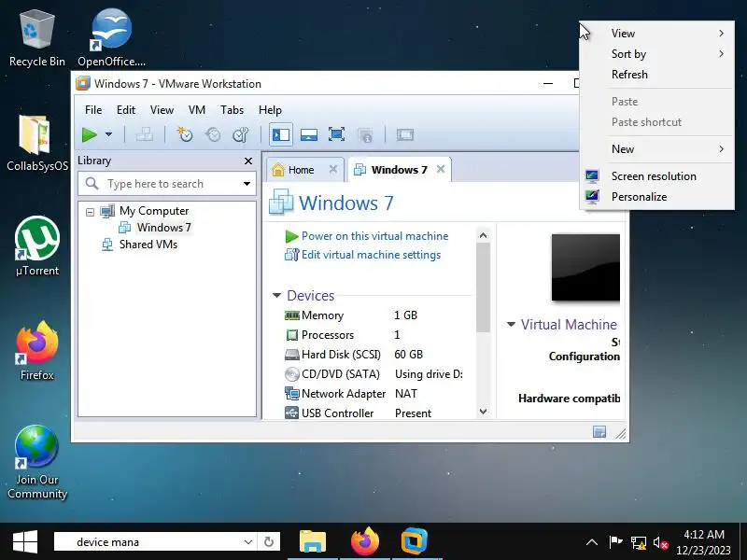This screenshot has height=560, width=747.
Task: Close the Library panel
Action: click(248, 161)
